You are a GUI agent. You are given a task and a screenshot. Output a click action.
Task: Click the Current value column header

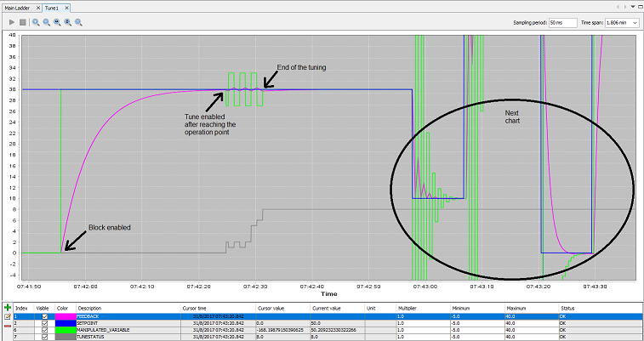(x=337, y=308)
